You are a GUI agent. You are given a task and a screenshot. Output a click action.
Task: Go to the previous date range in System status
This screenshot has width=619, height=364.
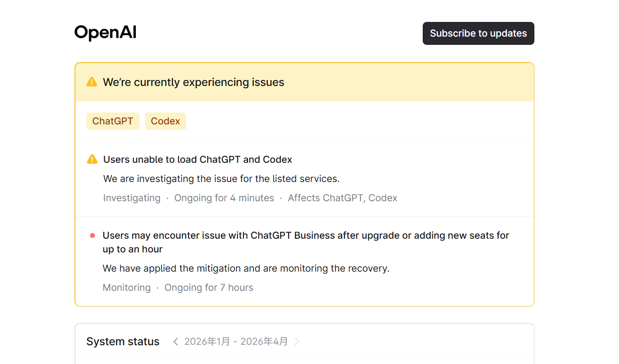coord(176,342)
